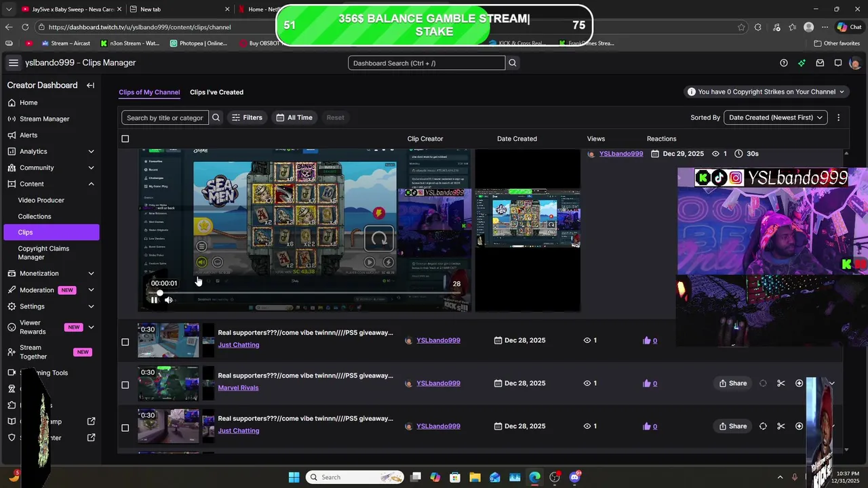This screenshot has height=488, width=868.
Task: Expand the Marvel Rivals clip row chevron
Action: pos(832,384)
